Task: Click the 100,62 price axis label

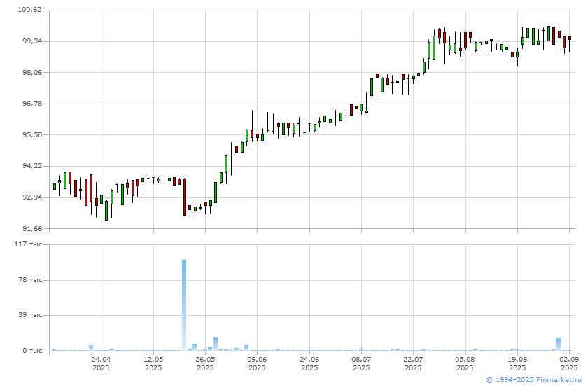Action: [30, 10]
